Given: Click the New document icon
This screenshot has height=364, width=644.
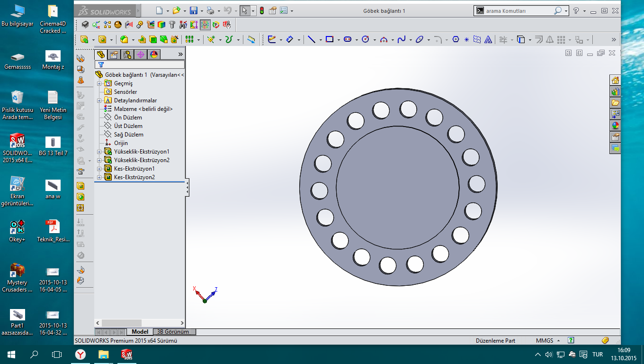Looking at the screenshot, I should pyautogui.click(x=159, y=10).
